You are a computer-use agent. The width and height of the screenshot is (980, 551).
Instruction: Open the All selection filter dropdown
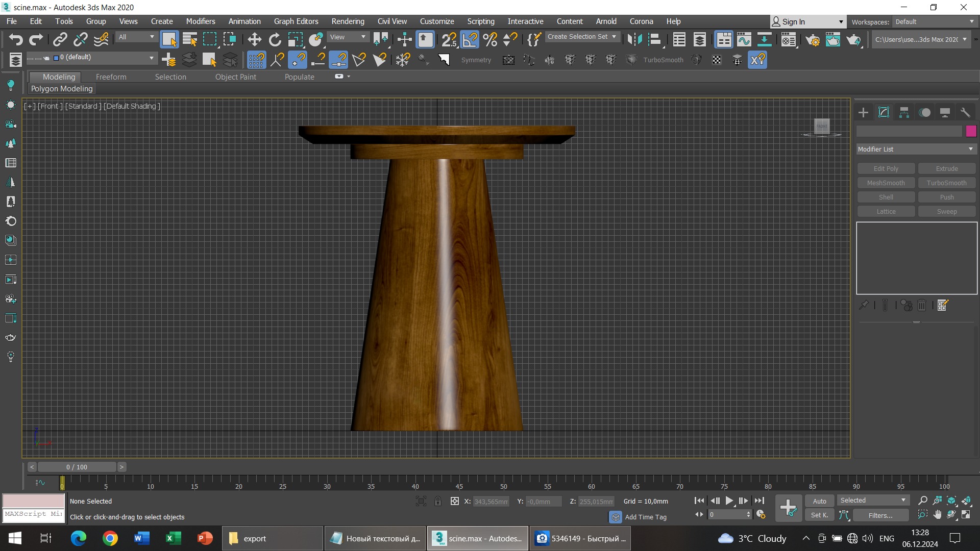pos(136,37)
